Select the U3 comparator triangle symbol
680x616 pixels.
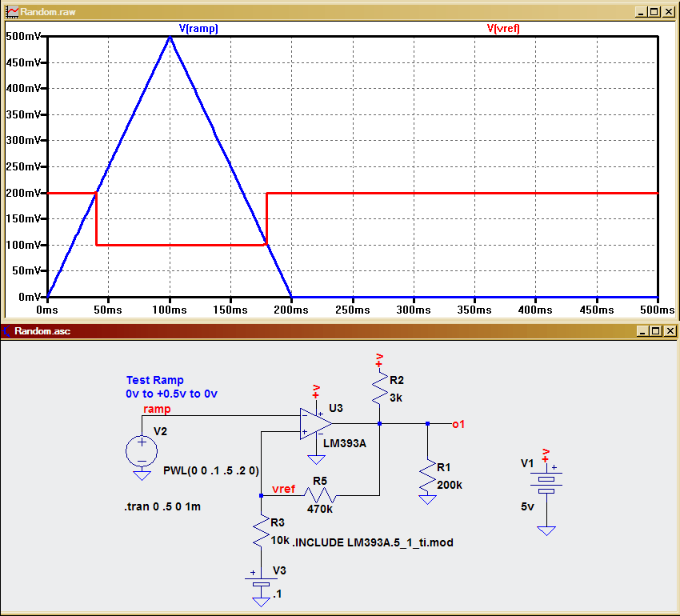pyautogui.click(x=316, y=424)
